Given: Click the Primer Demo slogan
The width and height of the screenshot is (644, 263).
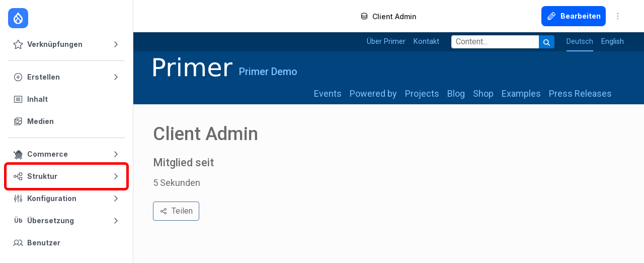Looking at the screenshot, I should coord(268,72).
